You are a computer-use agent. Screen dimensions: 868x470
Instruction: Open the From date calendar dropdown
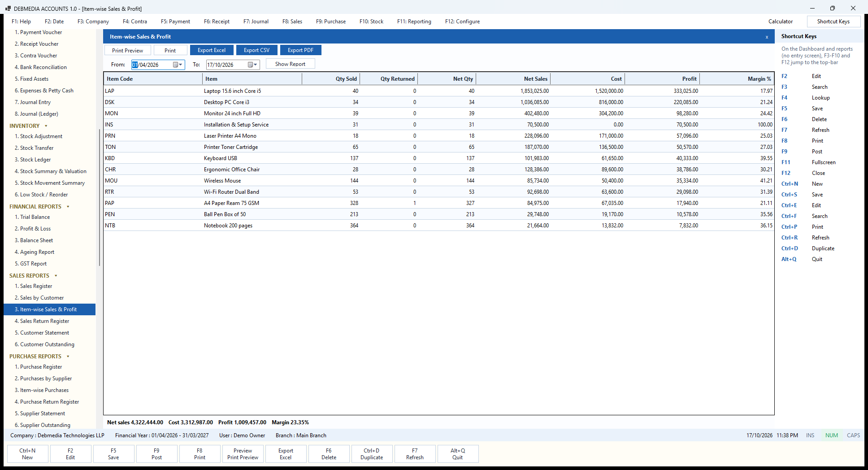click(178, 65)
